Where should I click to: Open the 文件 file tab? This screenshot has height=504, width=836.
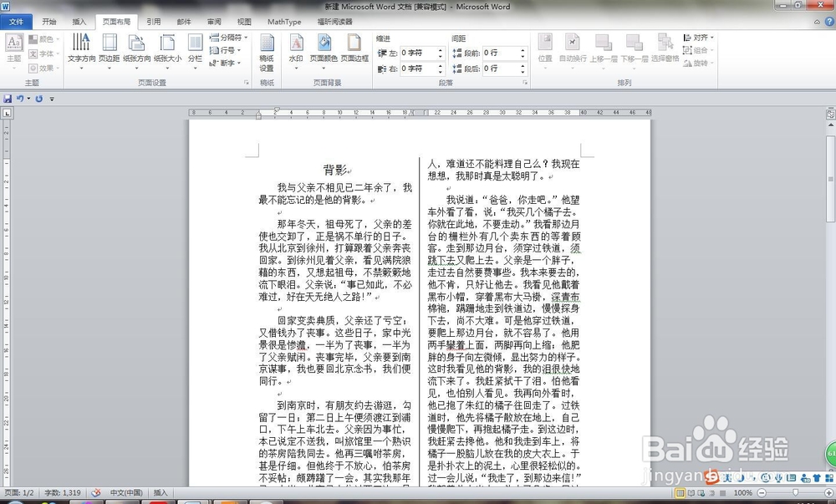point(17,22)
